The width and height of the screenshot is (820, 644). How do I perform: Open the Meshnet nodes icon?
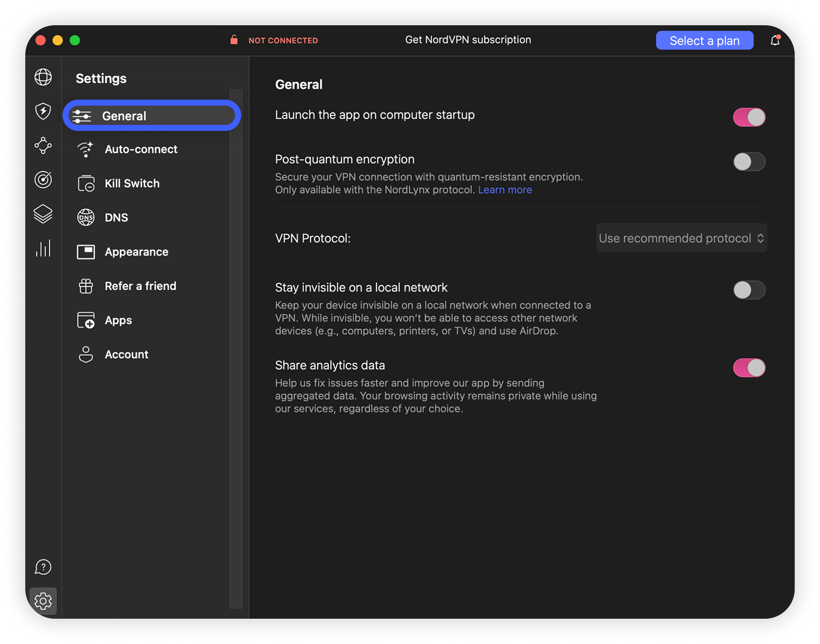(x=43, y=145)
